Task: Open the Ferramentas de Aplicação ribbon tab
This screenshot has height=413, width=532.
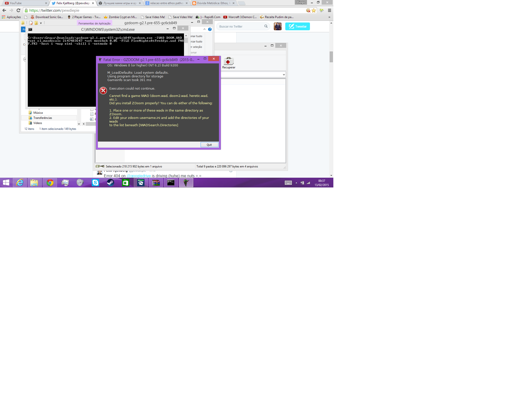Action: point(94,23)
